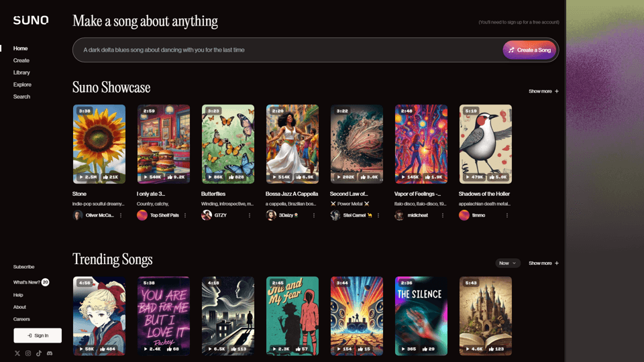Open the Vapor of Feelings cover art
This screenshot has width=644, height=362.
(421, 144)
